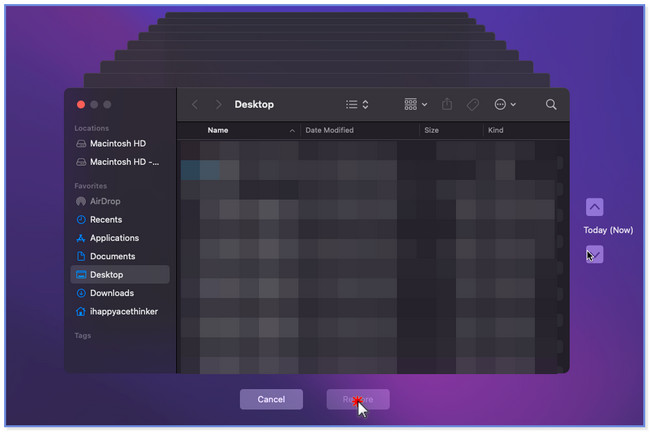Screen dimensions: 650x432
Task: Open the list view options selector
Action: 357,104
